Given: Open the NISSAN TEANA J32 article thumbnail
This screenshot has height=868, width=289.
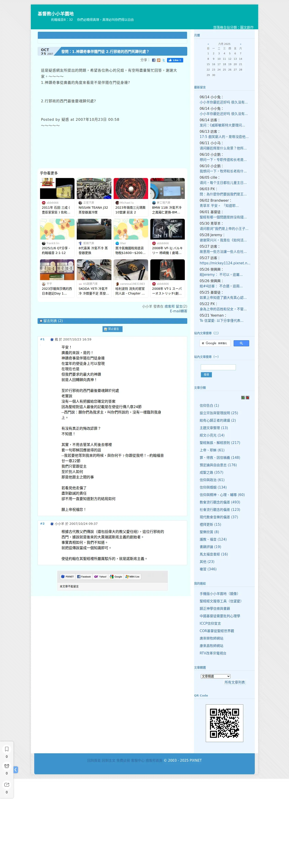Looking at the screenshot, I should point(94,188).
